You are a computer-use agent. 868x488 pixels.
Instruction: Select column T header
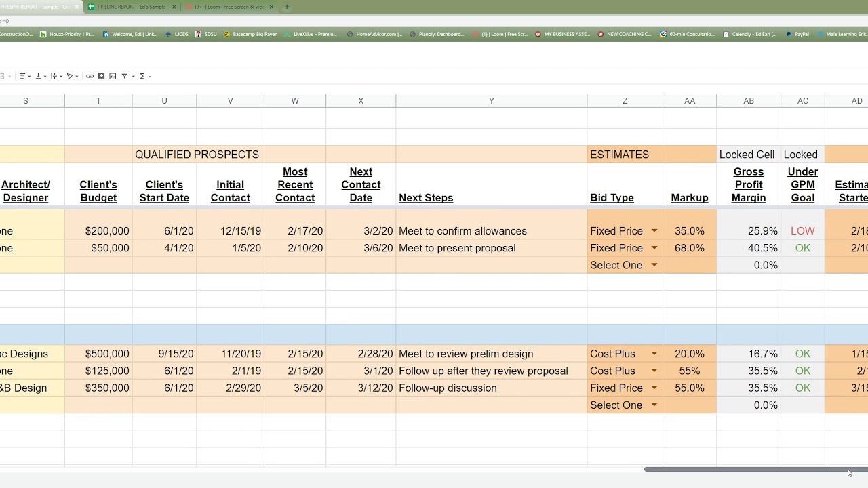coord(98,100)
